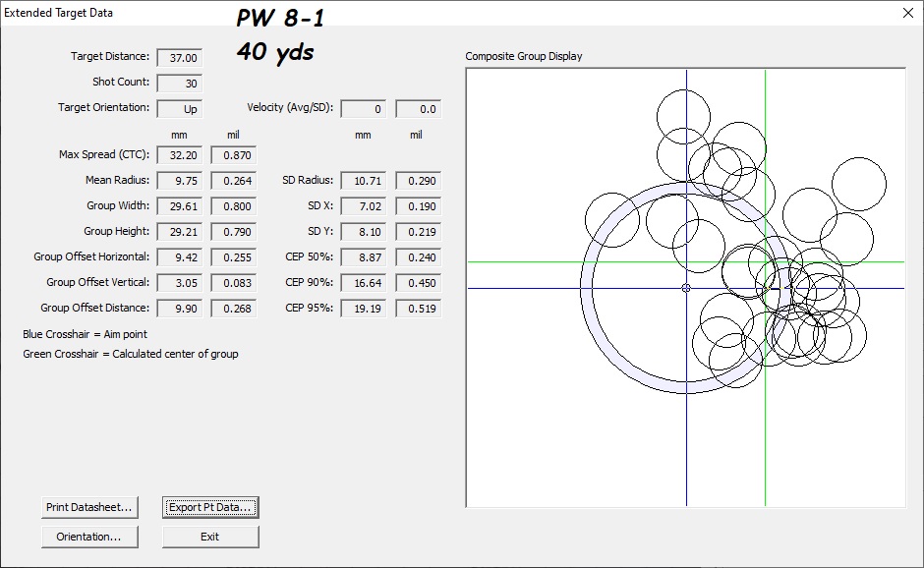Select Max Spread mil value 0.870
924x568 pixels.
click(234, 155)
